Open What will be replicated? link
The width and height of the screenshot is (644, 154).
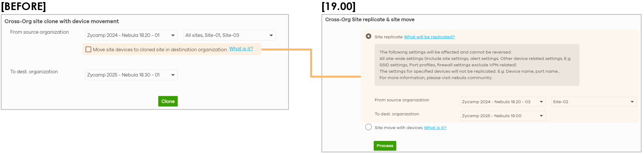click(429, 37)
